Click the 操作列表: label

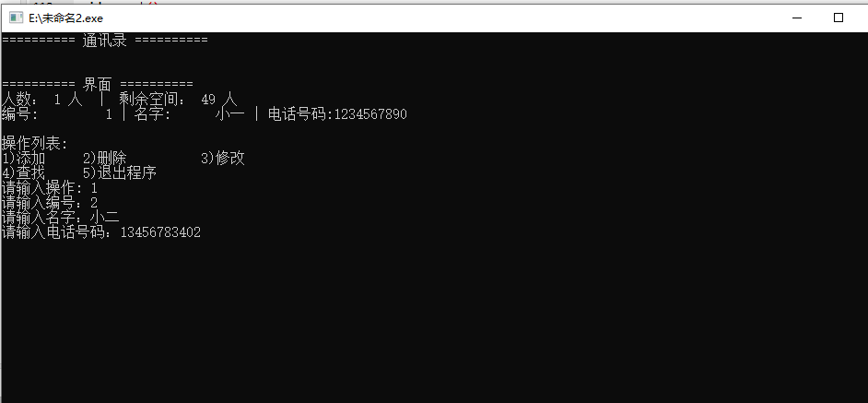click(x=35, y=144)
